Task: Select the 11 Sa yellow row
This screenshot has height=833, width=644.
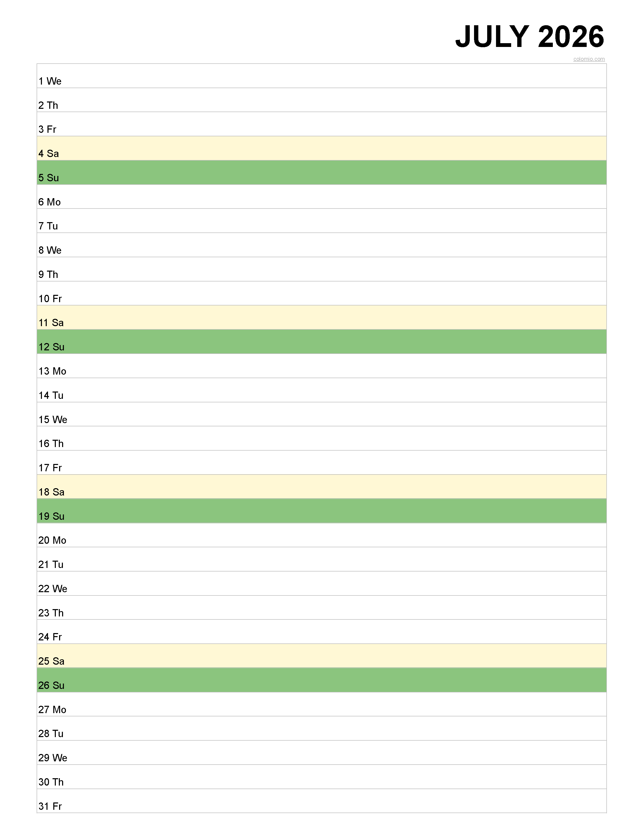Action: 321,318
